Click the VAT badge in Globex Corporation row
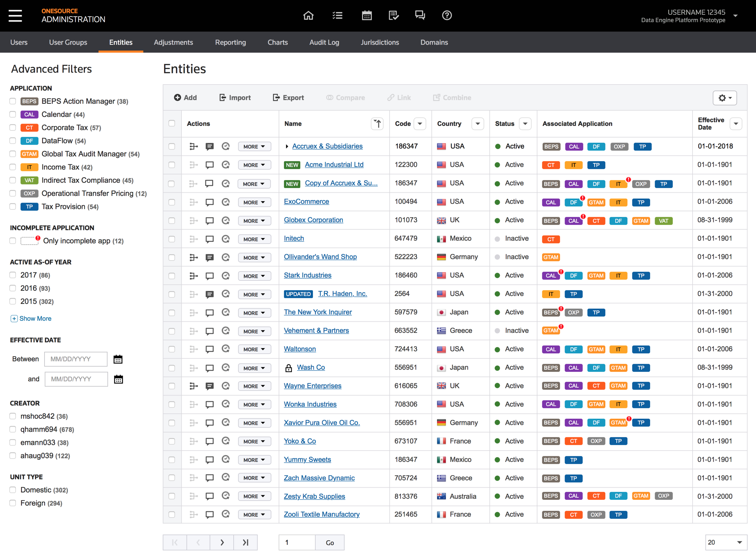 click(663, 221)
